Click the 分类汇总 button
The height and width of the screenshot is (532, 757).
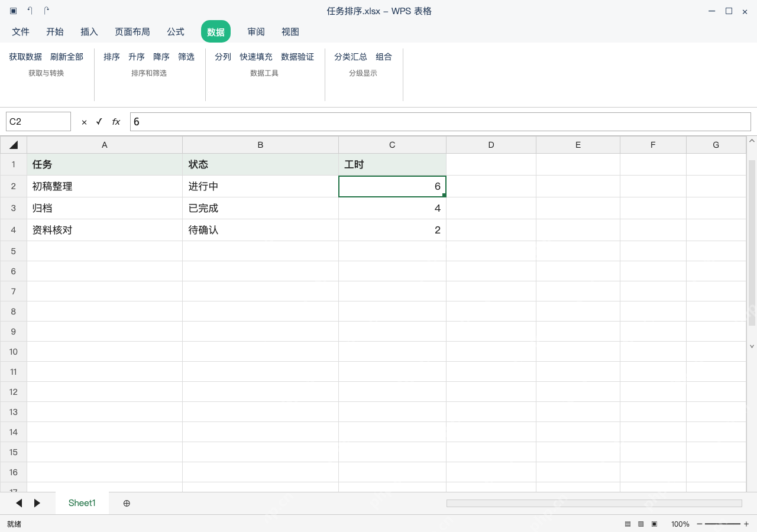coord(351,57)
